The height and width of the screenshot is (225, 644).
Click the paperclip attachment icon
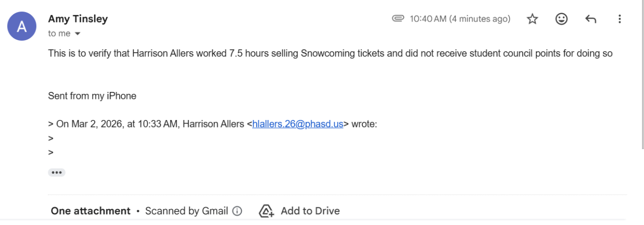pos(398,19)
